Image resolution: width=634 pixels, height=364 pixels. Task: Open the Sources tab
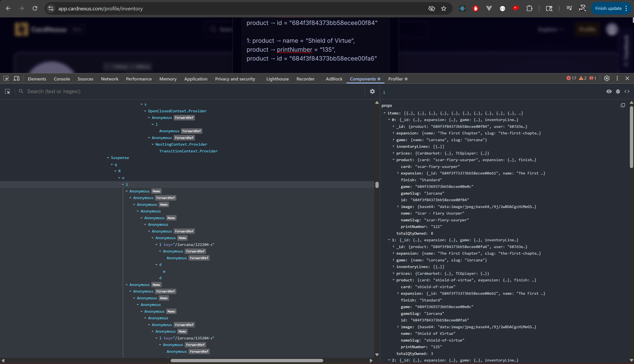click(x=85, y=79)
